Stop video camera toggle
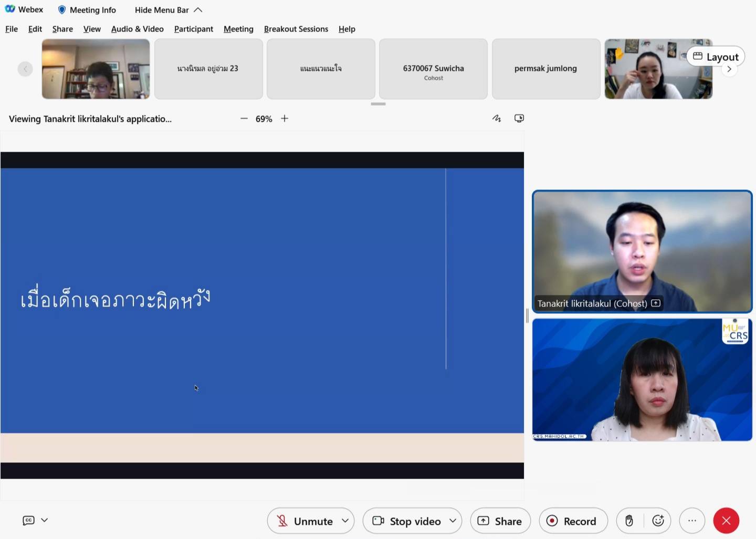 pos(407,521)
